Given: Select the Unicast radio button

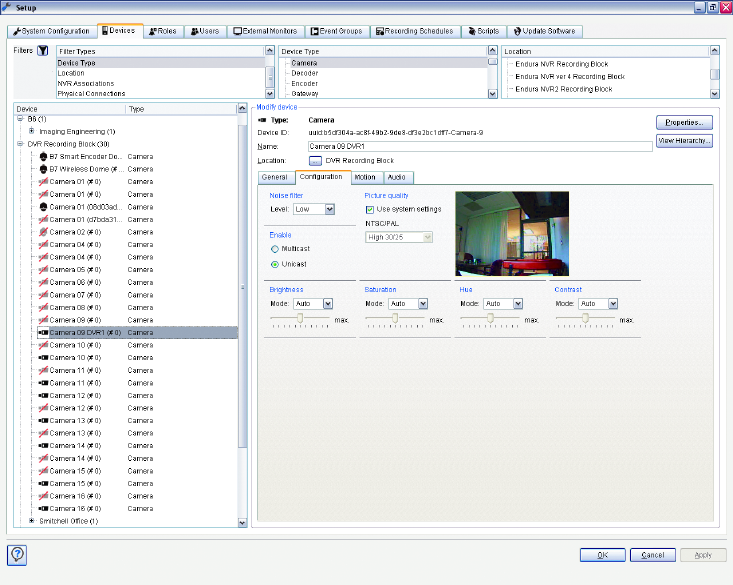Looking at the screenshot, I should [x=275, y=264].
